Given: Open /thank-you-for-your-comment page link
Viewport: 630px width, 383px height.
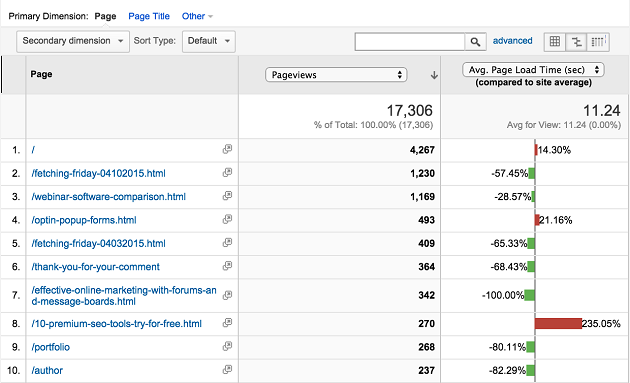Looking at the screenshot, I should coord(96,267).
